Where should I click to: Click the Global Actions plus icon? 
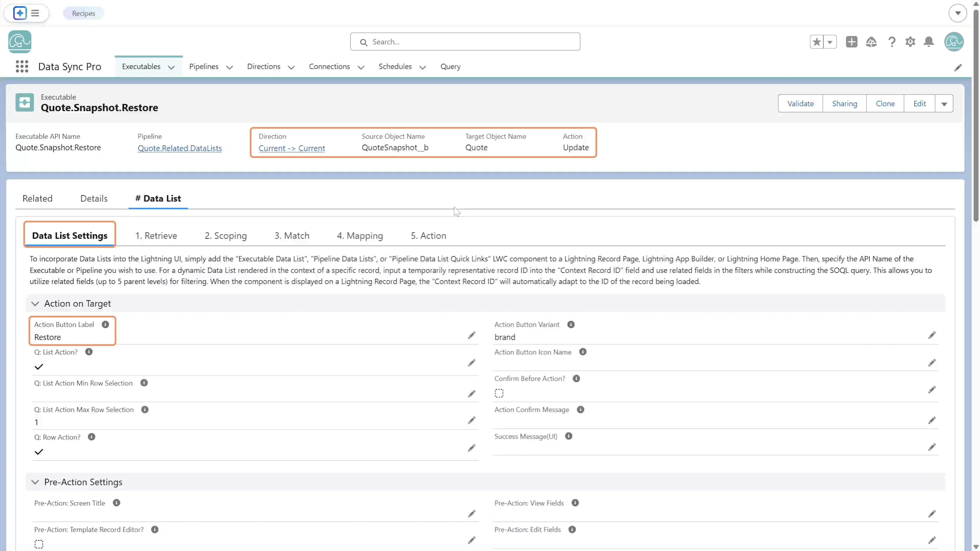851,42
